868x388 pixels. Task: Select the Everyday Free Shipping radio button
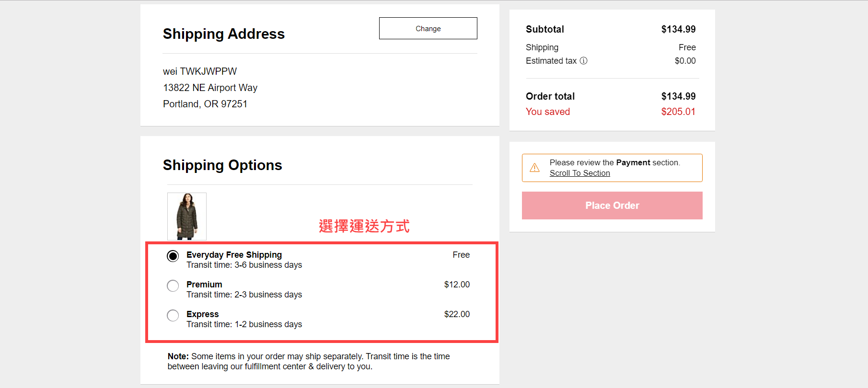[x=173, y=256]
